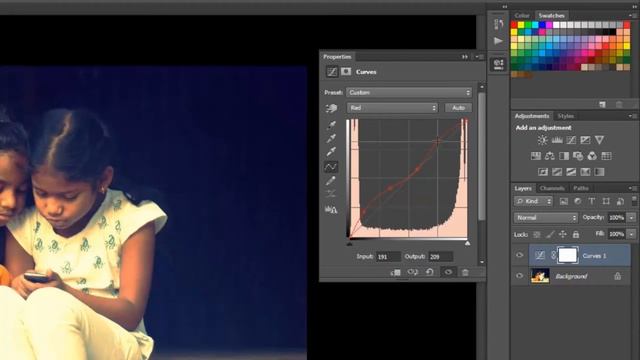Image resolution: width=640 pixels, height=360 pixels.
Task: Toggle lock all on layer
Action: tap(576, 235)
